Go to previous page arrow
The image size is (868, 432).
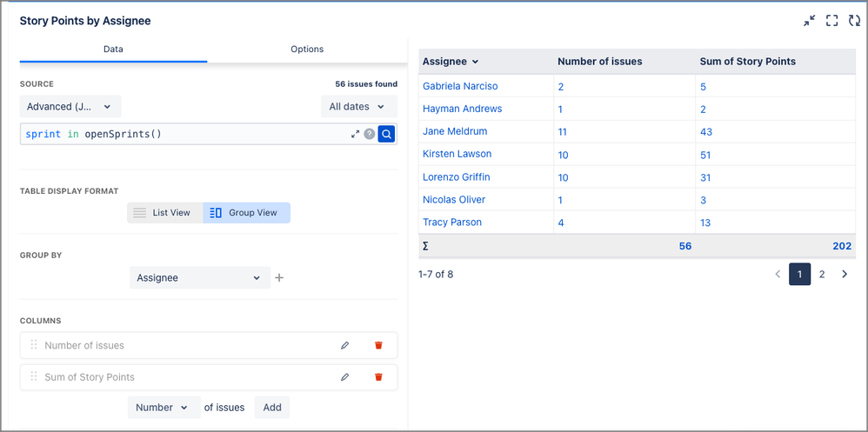pyautogui.click(x=778, y=274)
